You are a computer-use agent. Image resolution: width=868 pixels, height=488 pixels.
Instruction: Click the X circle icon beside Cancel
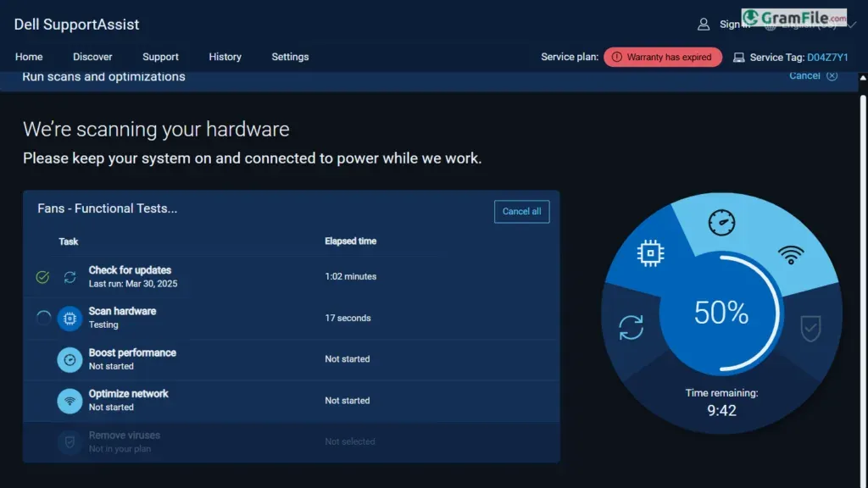(832, 75)
